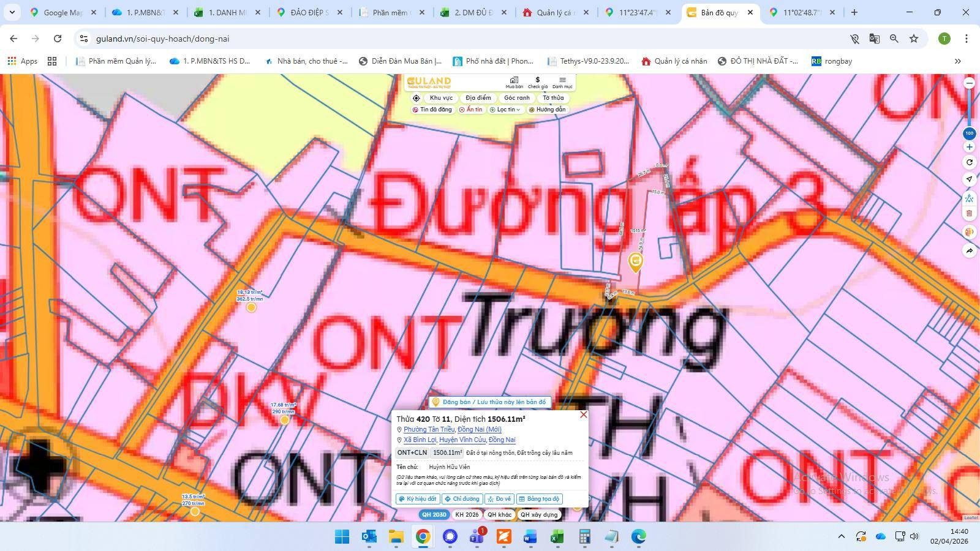Open the Địa điểm location search
980x551 pixels.
(x=478, y=98)
